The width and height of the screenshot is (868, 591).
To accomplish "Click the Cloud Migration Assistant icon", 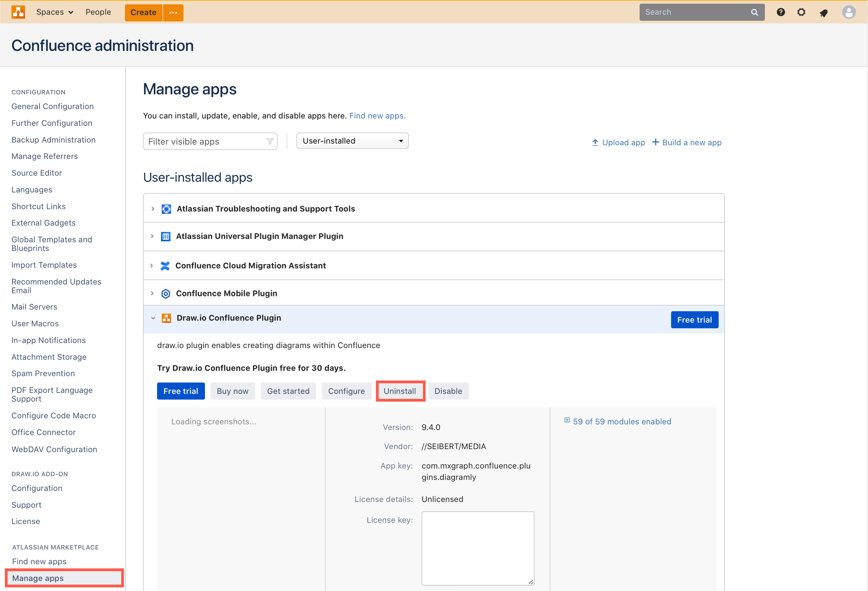I will click(165, 266).
